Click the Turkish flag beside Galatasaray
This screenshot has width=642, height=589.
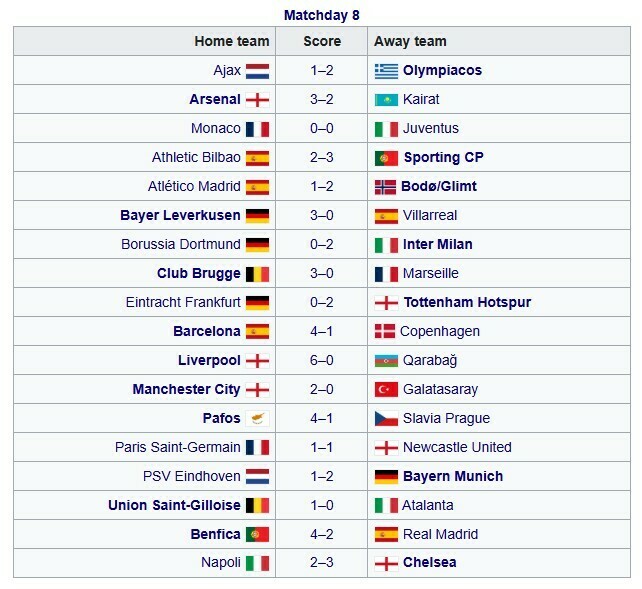pos(386,390)
